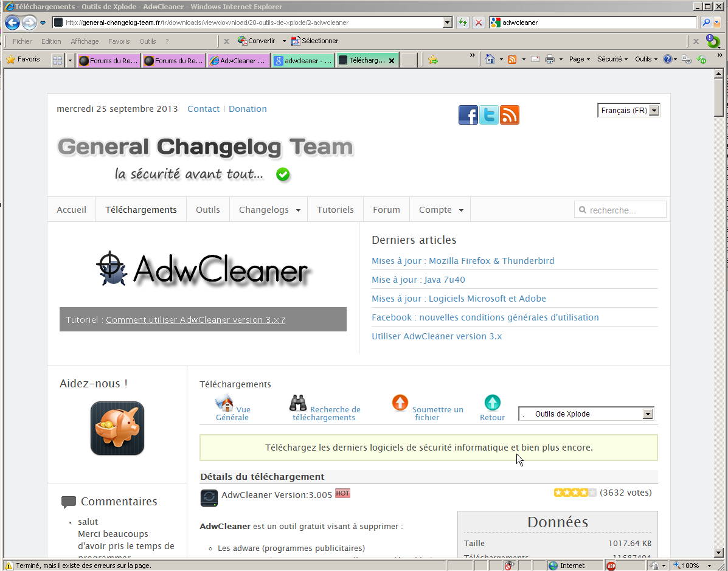Screen dimensions: 728x571
Task: Click the RSS feeds toolbar icon
Action: (512, 59)
